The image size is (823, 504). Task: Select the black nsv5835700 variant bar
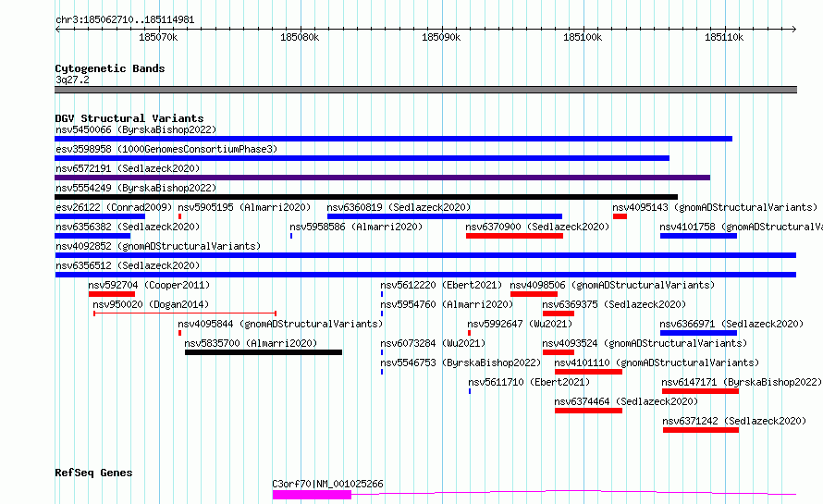tap(264, 352)
